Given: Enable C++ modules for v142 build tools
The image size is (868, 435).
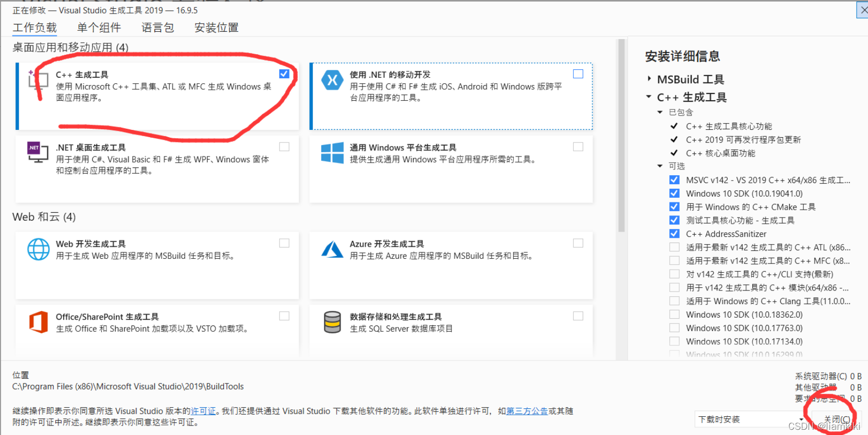Looking at the screenshot, I should 674,287.
